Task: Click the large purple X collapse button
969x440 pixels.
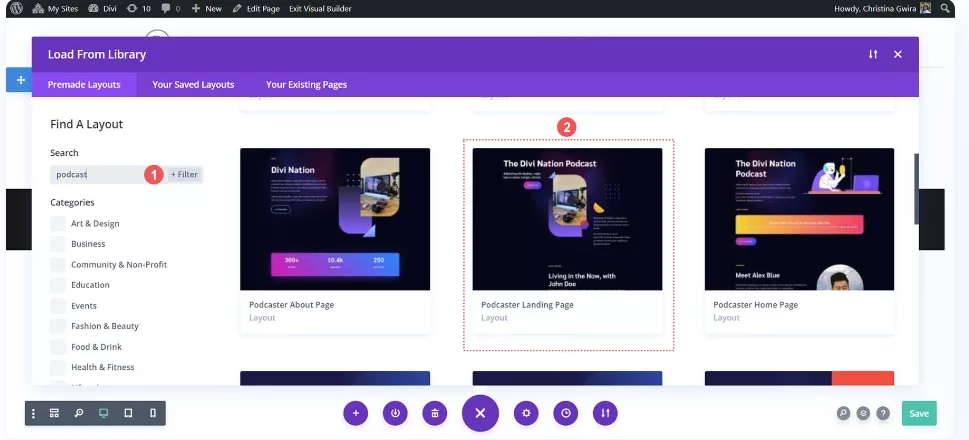Action: [x=480, y=413]
